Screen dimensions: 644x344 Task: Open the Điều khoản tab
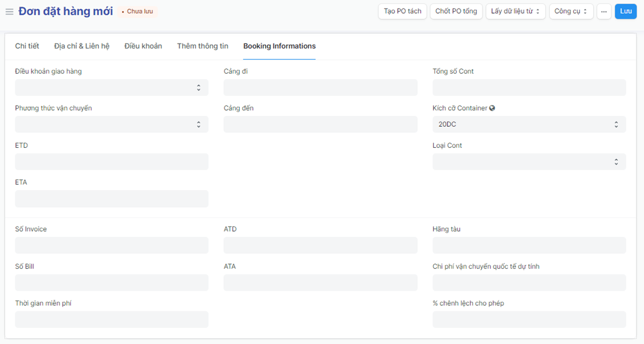point(143,46)
